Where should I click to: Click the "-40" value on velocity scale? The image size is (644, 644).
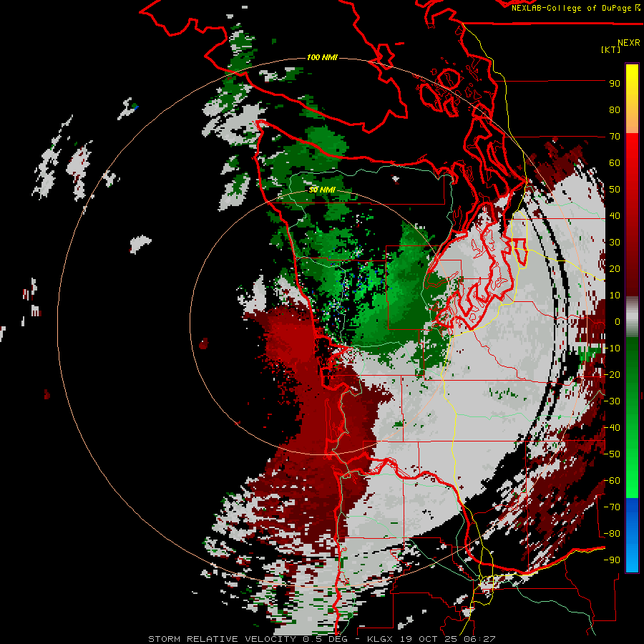click(x=612, y=428)
